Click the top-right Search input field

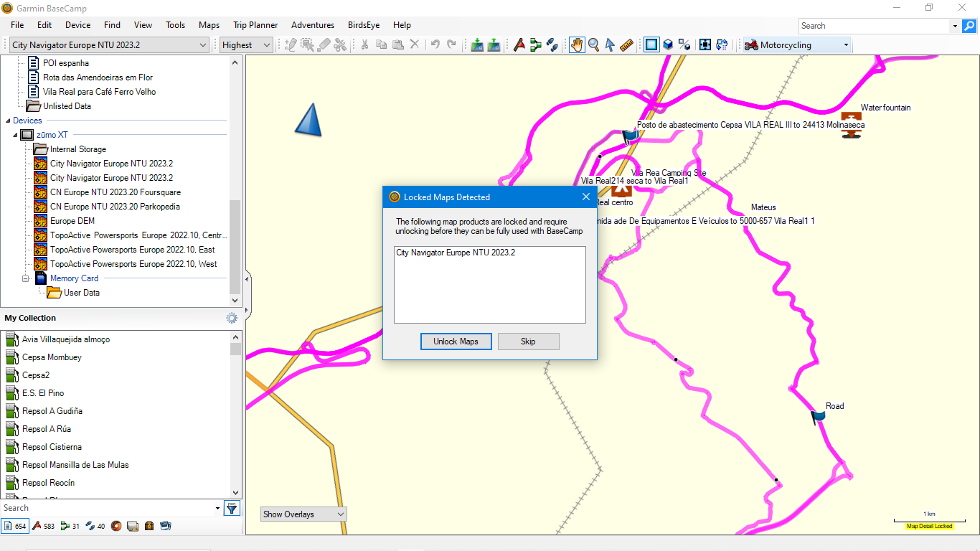tap(874, 26)
